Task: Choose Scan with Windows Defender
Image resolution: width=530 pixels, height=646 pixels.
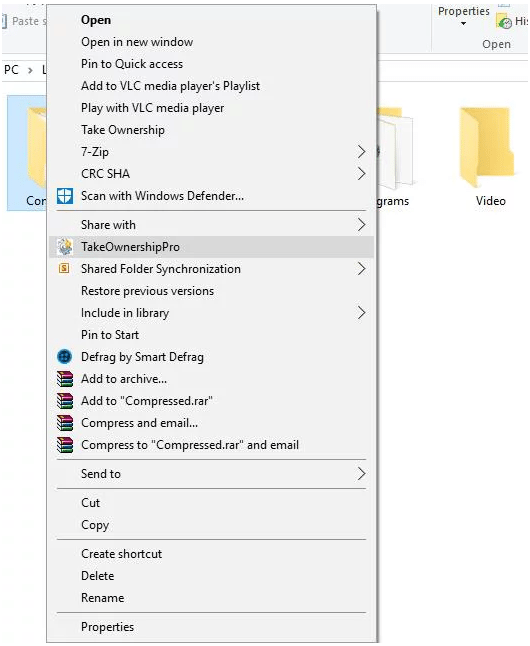Action: pos(211,196)
